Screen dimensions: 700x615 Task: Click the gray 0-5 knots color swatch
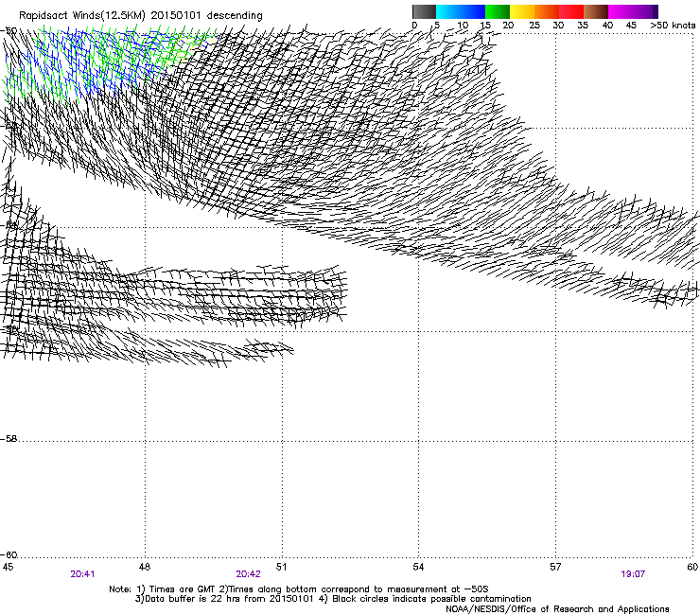click(x=424, y=11)
